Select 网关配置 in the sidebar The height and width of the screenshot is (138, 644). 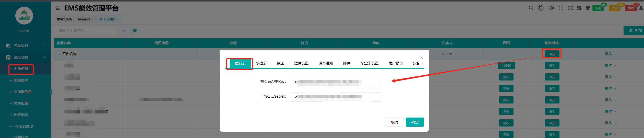point(21,103)
